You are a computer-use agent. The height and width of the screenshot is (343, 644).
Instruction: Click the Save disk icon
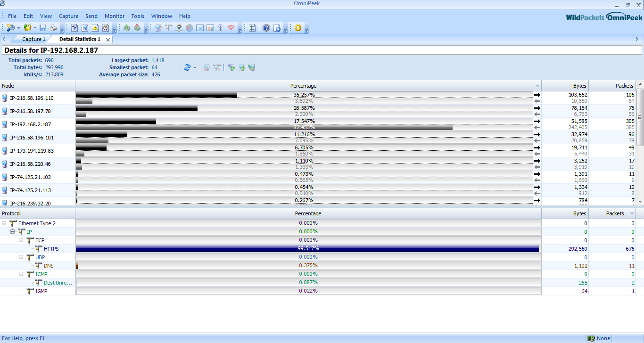click(43, 28)
